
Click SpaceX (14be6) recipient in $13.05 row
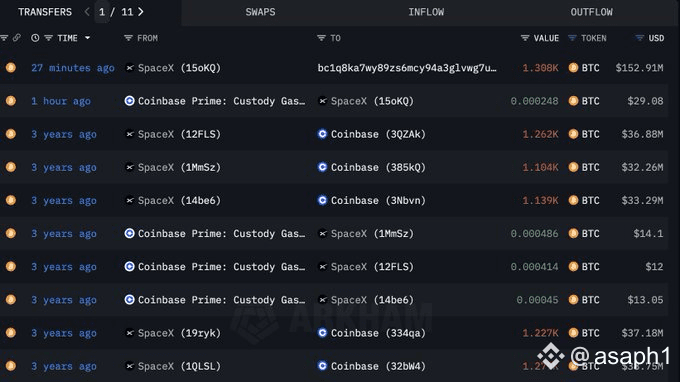click(x=372, y=300)
